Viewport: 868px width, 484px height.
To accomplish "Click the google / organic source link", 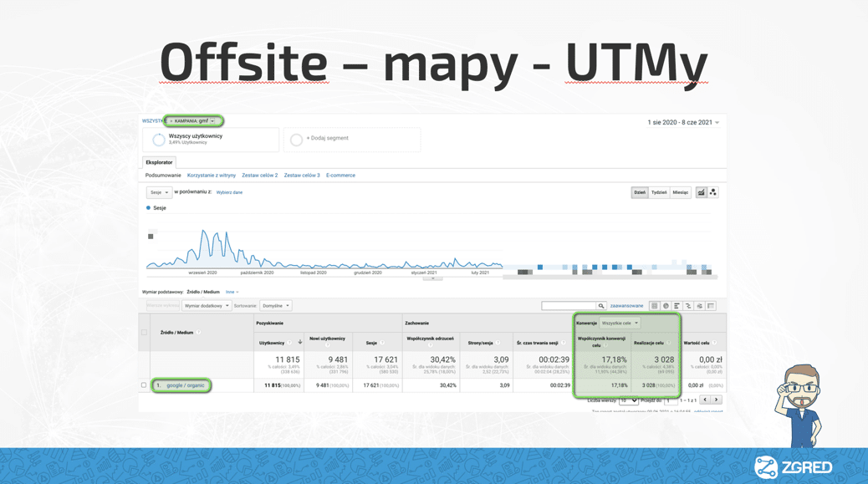I will (185, 385).
